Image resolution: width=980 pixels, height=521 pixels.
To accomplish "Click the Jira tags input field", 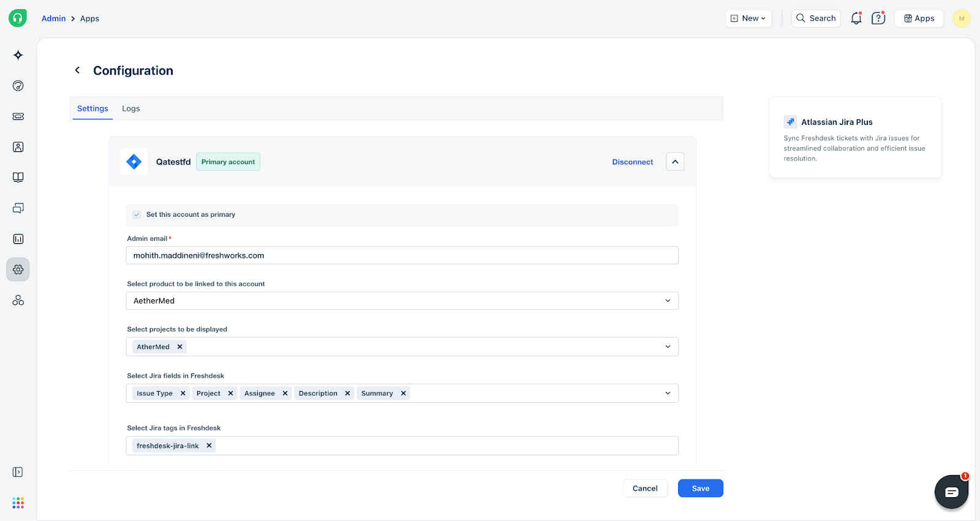I will pyautogui.click(x=402, y=446).
